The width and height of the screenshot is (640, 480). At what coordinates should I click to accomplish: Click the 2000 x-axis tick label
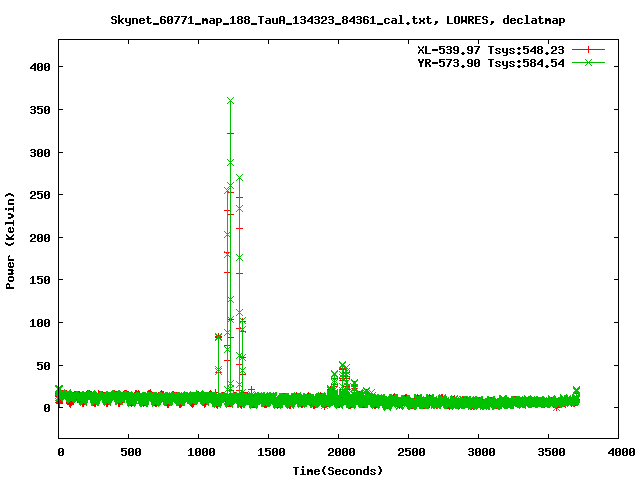pos(341,452)
